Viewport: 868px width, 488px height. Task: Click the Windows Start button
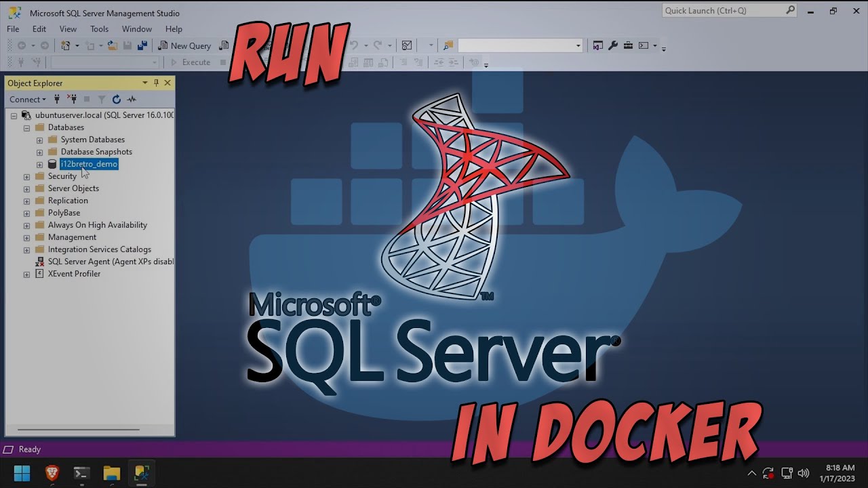point(22,472)
